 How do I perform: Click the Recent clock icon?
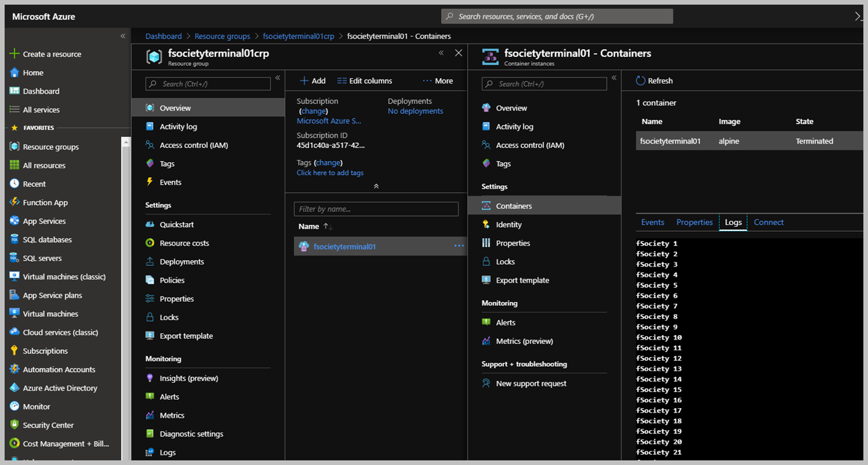click(x=14, y=184)
